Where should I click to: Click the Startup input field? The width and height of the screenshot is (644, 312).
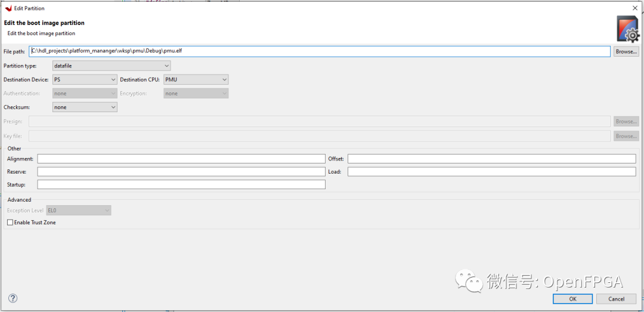181,185
